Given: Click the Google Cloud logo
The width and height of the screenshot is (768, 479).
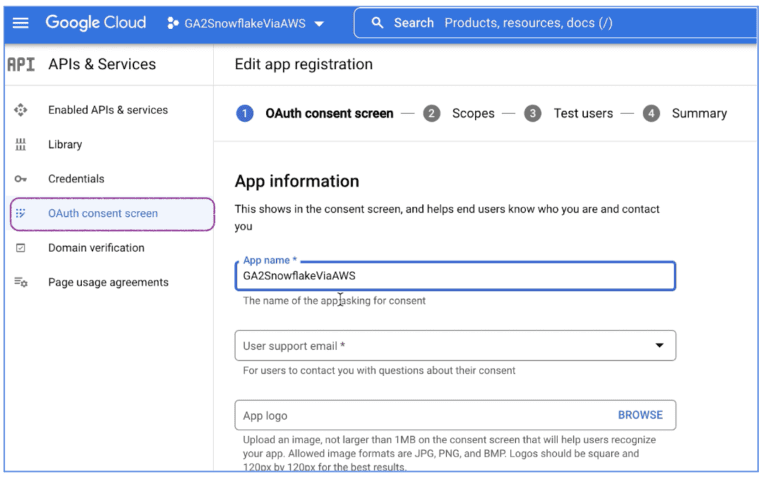Looking at the screenshot, I should [96, 23].
